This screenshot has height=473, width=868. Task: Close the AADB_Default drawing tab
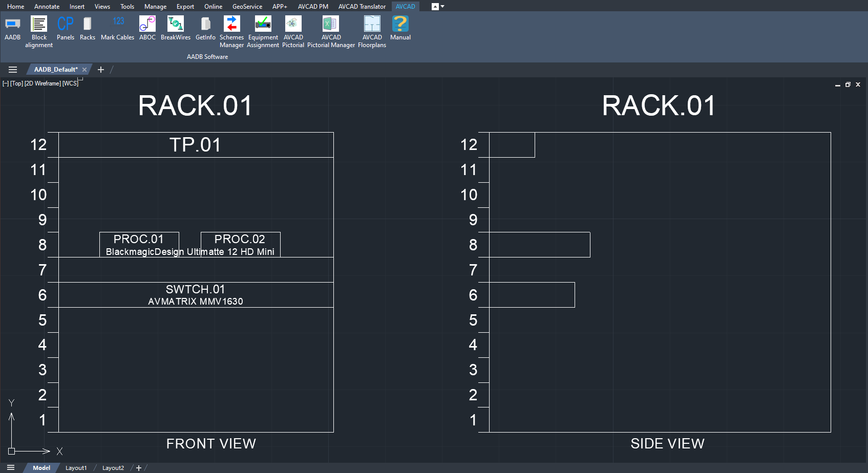(84, 70)
